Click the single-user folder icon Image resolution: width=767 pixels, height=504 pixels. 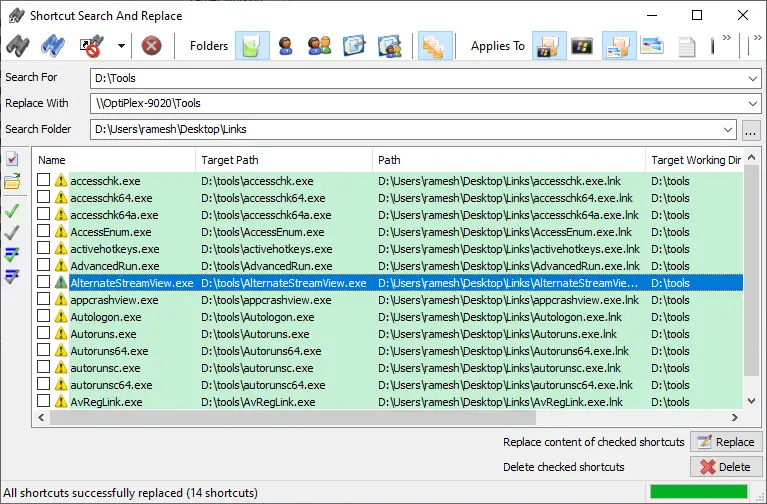click(285, 46)
